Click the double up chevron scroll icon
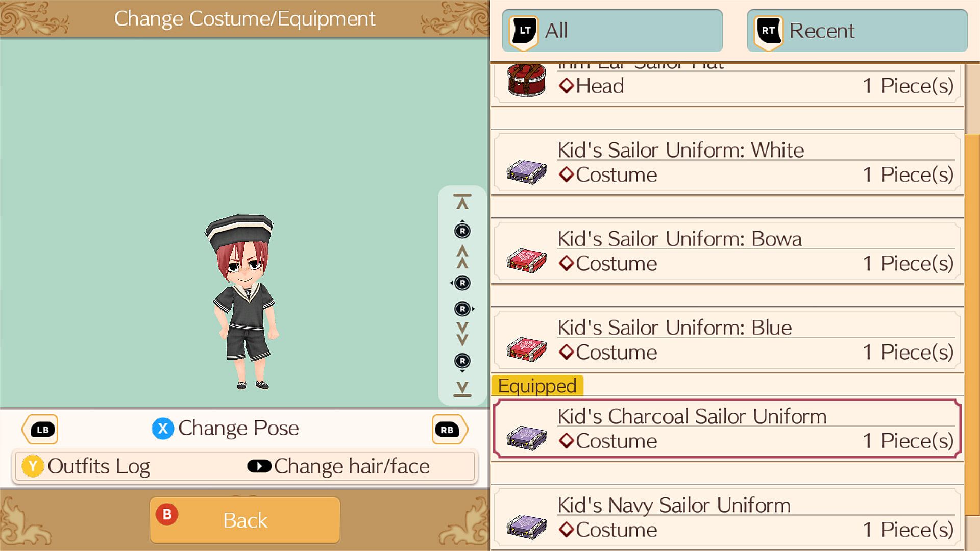 point(462,257)
